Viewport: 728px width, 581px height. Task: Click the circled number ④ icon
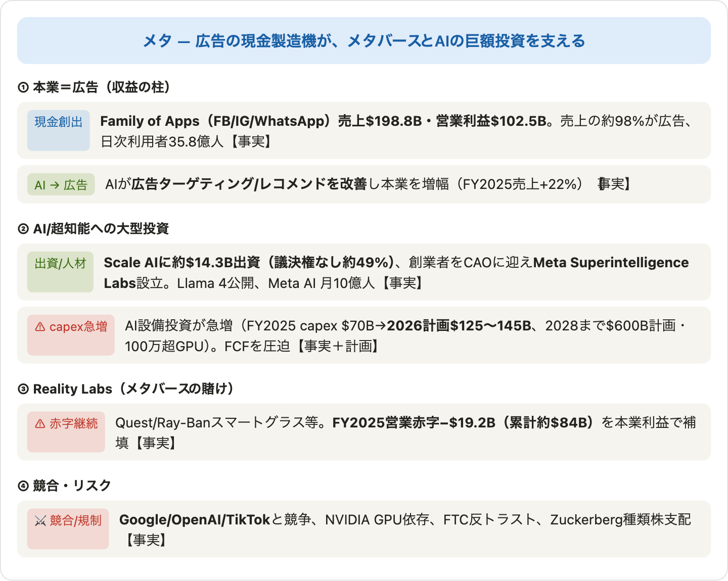point(23,486)
